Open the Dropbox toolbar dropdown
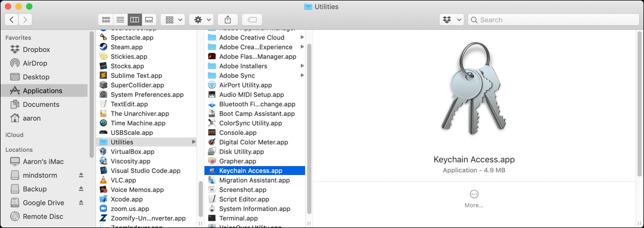This screenshot has height=228, width=644. [x=451, y=20]
